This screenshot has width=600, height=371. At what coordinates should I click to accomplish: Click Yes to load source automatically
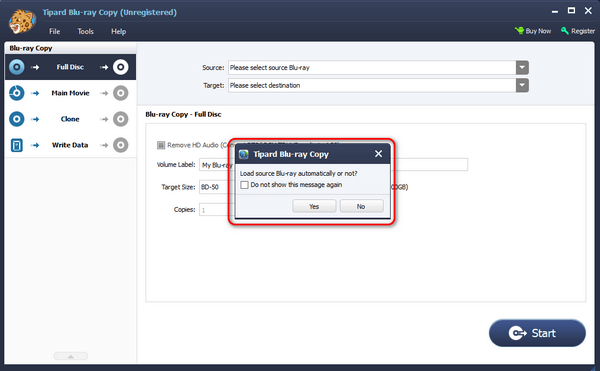click(314, 206)
